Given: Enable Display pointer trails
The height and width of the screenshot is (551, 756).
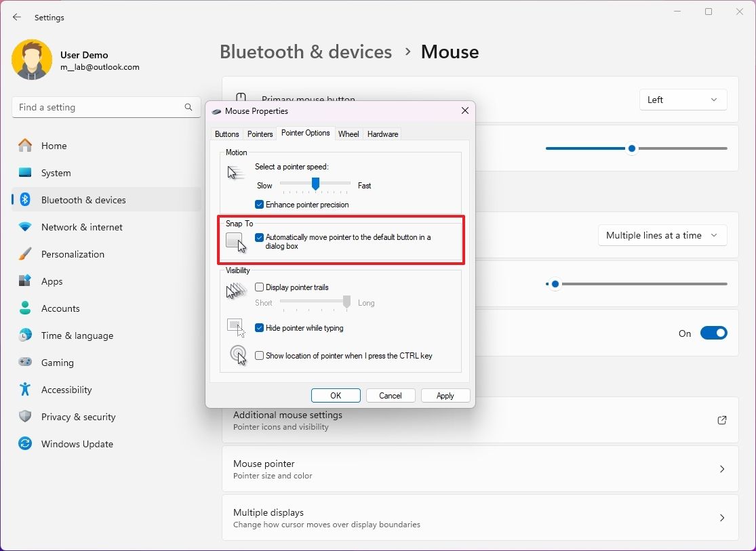Looking at the screenshot, I should coord(258,287).
